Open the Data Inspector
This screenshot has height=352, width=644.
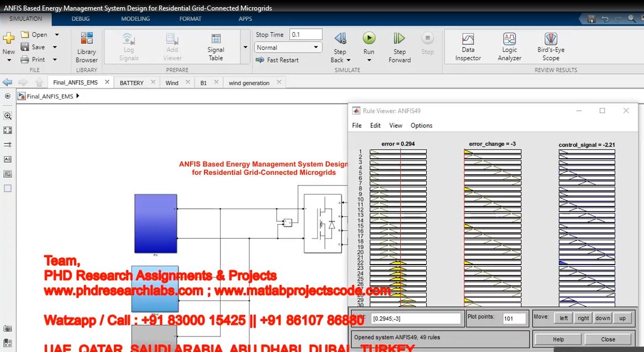tap(468, 47)
